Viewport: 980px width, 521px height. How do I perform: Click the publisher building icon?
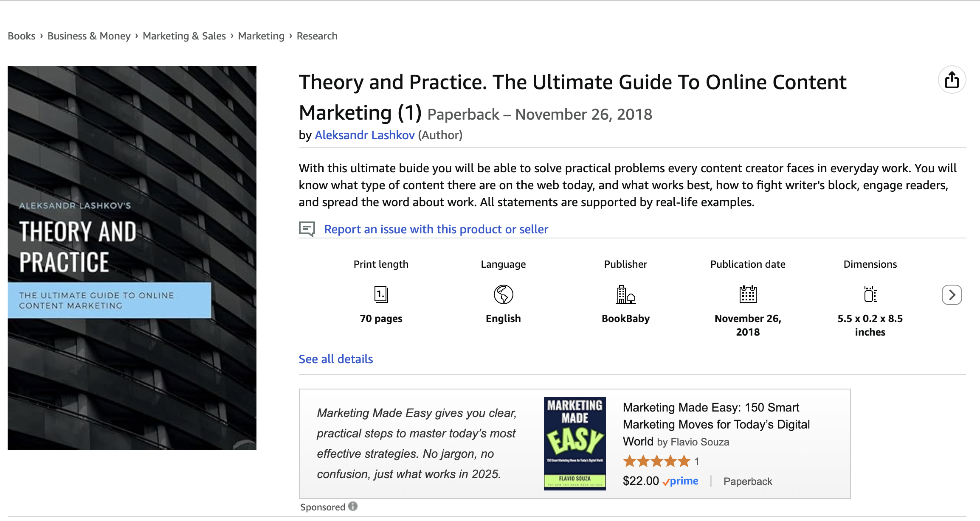point(625,294)
